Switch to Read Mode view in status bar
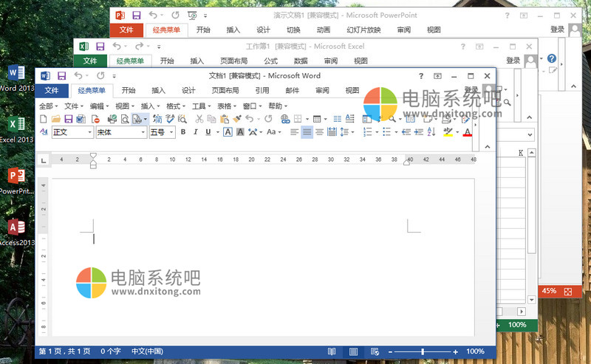 [332, 351]
